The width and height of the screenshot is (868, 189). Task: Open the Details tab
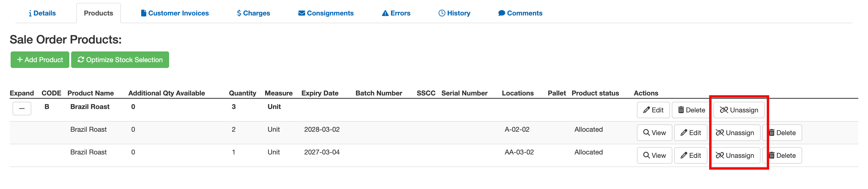42,13
